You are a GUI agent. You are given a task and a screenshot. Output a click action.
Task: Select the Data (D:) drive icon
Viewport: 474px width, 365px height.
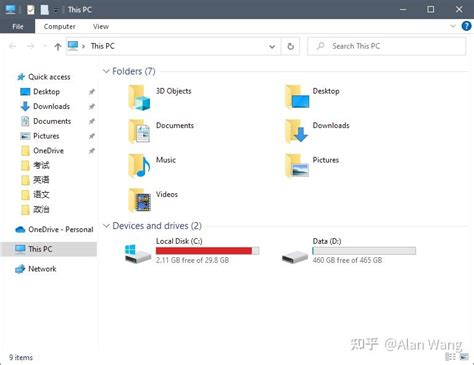pyautogui.click(x=295, y=257)
